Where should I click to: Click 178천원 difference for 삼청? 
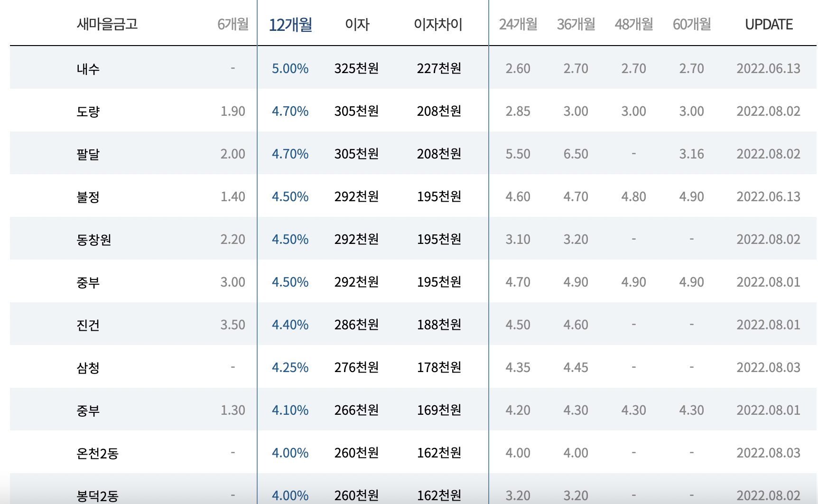pos(439,367)
